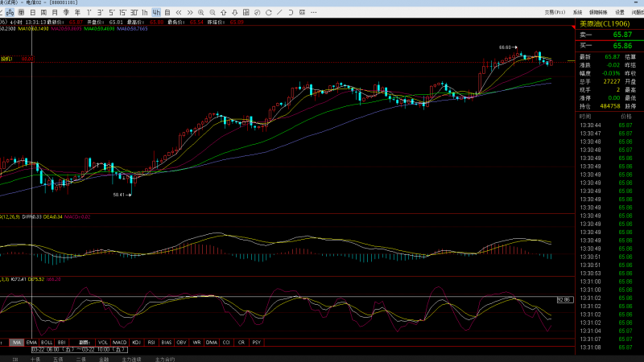Click the 美原油(CL1906) contract title

(605, 24)
